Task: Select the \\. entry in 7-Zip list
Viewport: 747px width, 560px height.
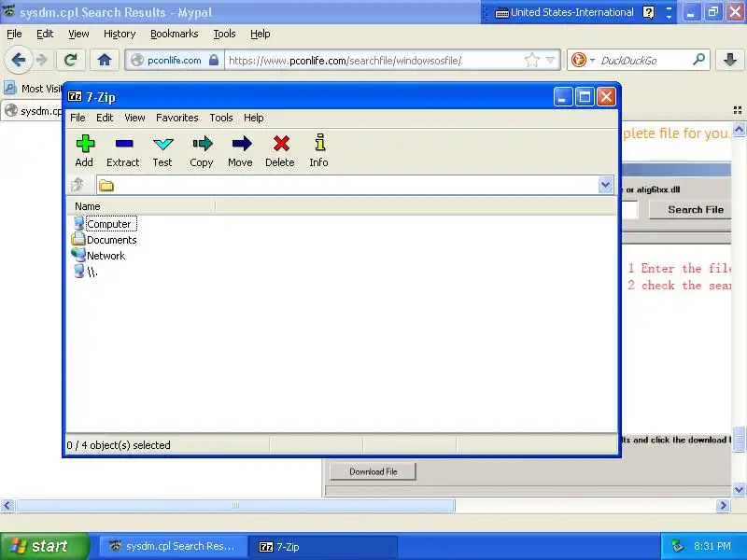Action: (x=86, y=272)
